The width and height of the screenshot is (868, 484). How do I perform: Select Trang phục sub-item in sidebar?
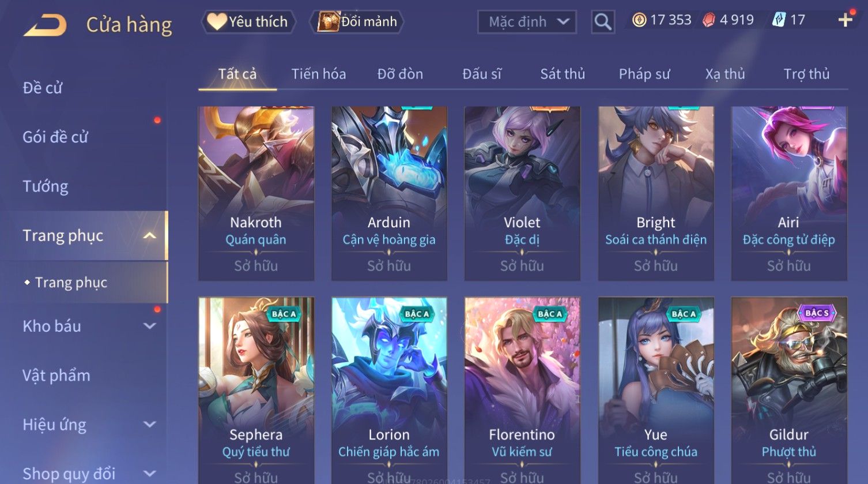[71, 283]
